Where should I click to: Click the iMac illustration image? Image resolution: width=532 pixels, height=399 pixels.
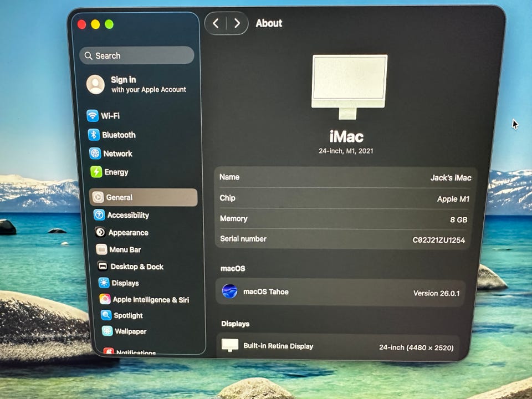pos(349,87)
